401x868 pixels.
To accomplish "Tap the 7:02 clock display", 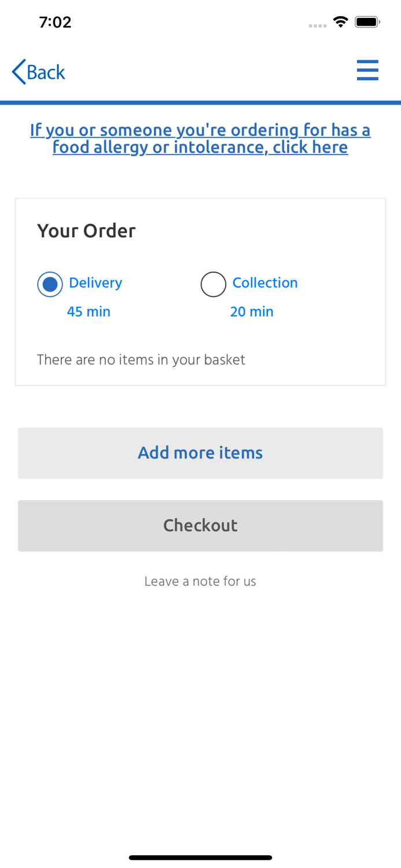I will pos(55,22).
